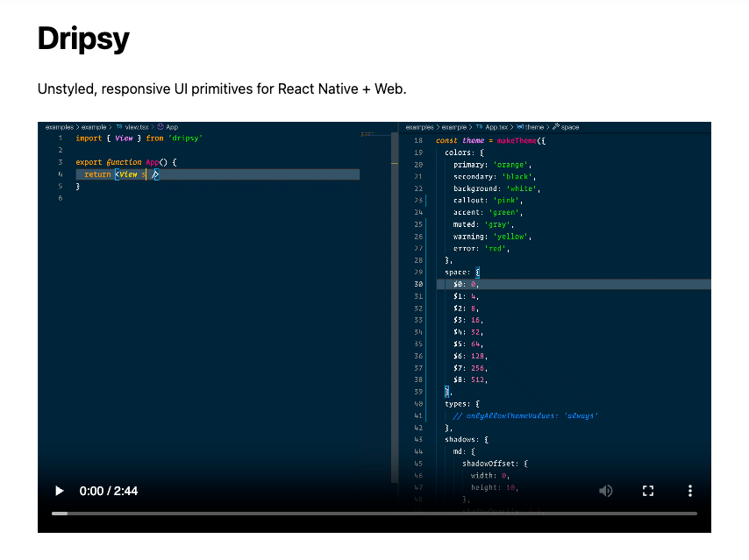Screen dimensions: 749x560
Task: Click the 'primary: orange' line in theme
Action: click(x=492, y=164)
